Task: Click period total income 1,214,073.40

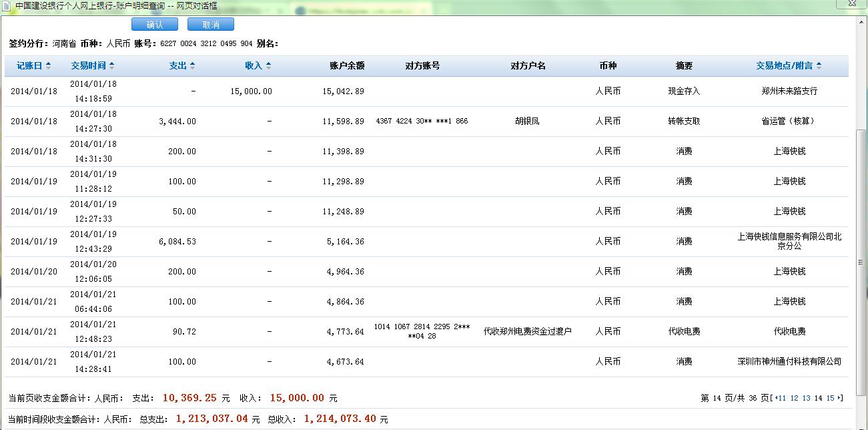Action: click(x=341, y=419)
